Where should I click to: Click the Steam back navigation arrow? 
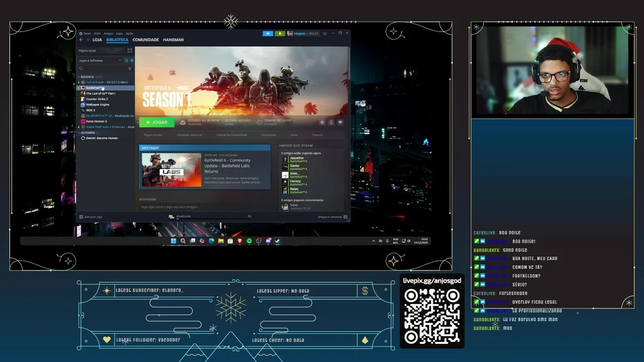[x=81, y=40]
